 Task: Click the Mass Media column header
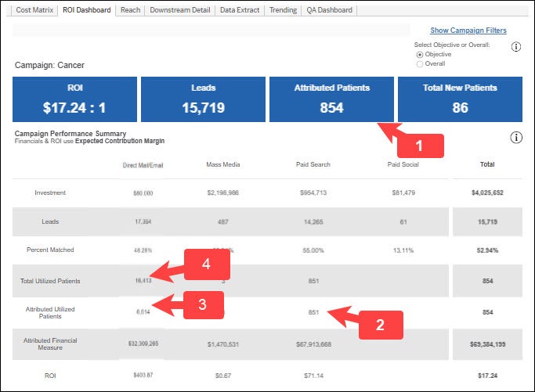(x=223, y=165)
